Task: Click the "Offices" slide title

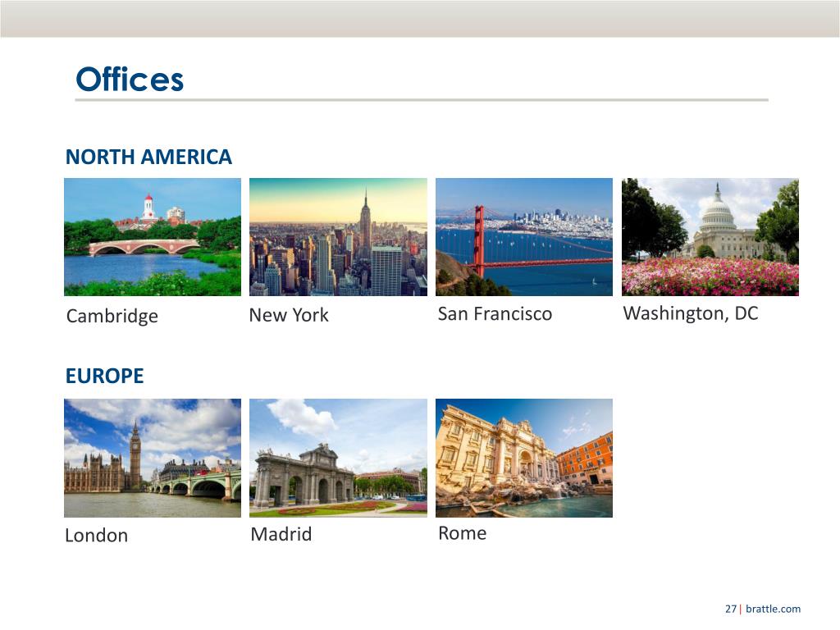Action: (x=130, y=79)
